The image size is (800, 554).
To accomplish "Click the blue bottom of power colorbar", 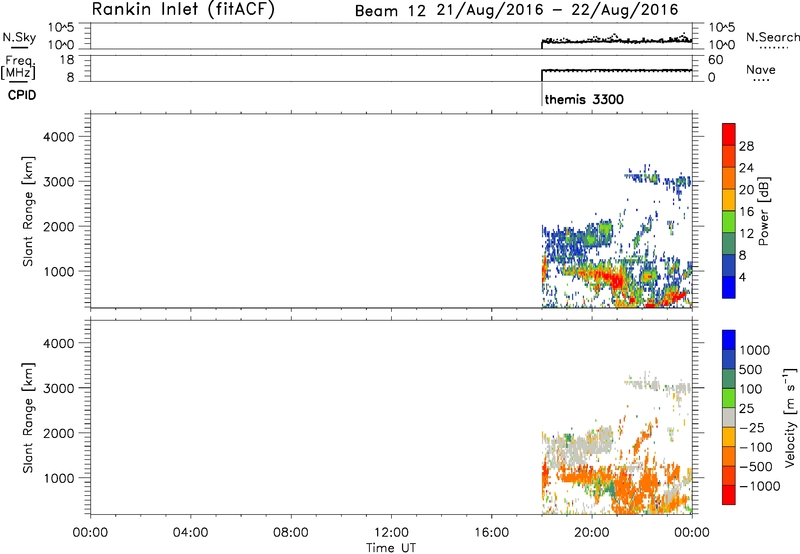I will pyautogui.click(x=729, y=287).
